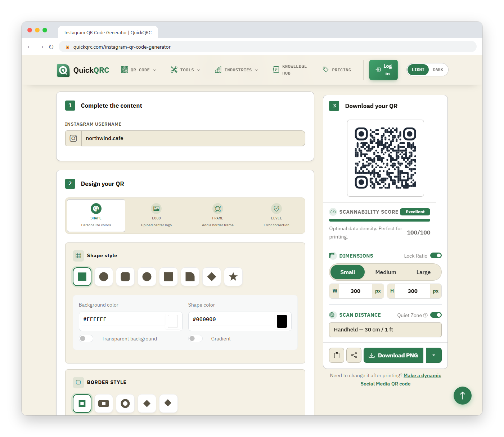Copy the QR code using the clipboard icon
Image resolution: width=504 pixels, height=437 pixels.
pyautogui.click(x=337, y=355)
